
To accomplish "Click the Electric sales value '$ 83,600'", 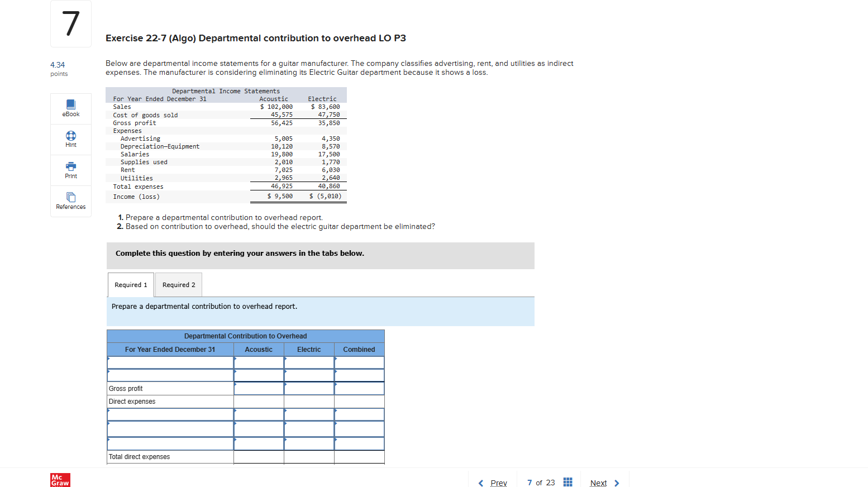I will (326, 107).
